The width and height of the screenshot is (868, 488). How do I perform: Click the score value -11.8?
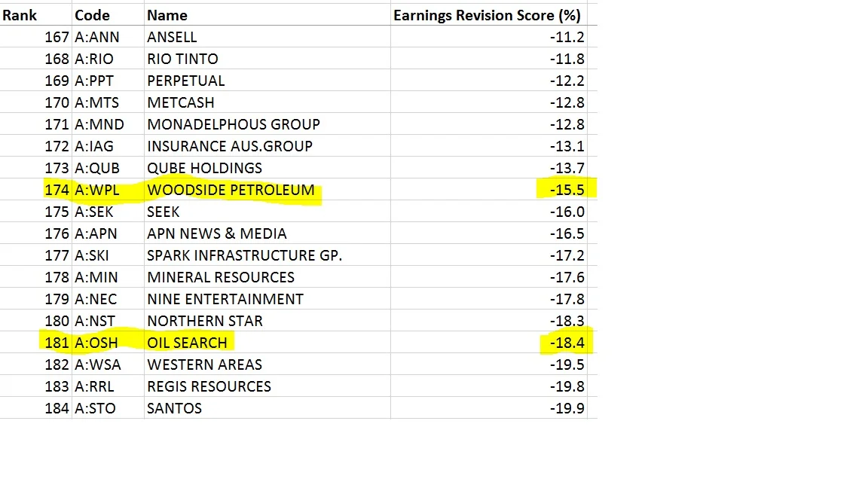coord(567,59)
